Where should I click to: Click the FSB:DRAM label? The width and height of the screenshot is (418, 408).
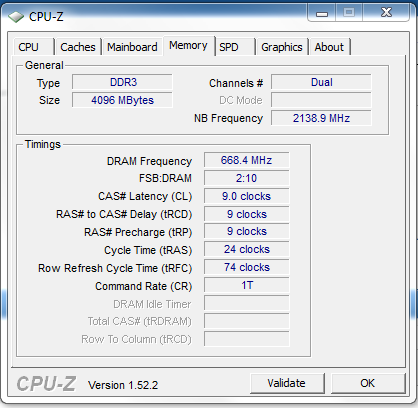165,178
